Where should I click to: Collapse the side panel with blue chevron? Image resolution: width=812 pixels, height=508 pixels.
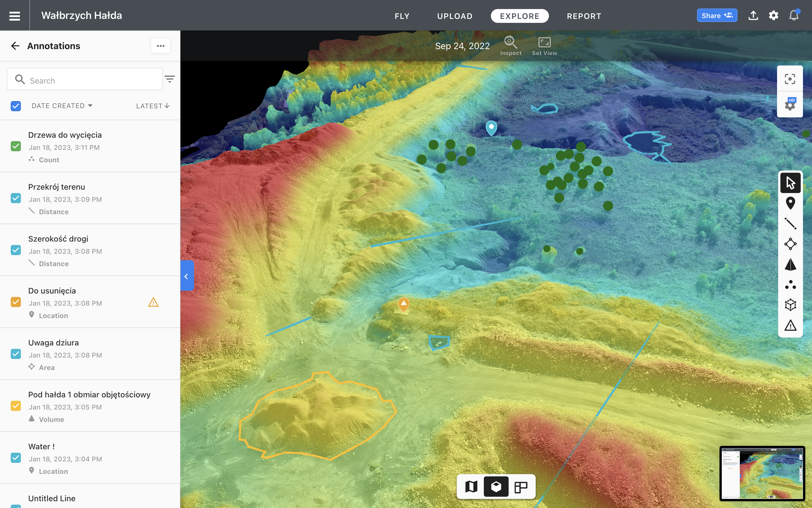pyautogui.click(x=187, y=275)
